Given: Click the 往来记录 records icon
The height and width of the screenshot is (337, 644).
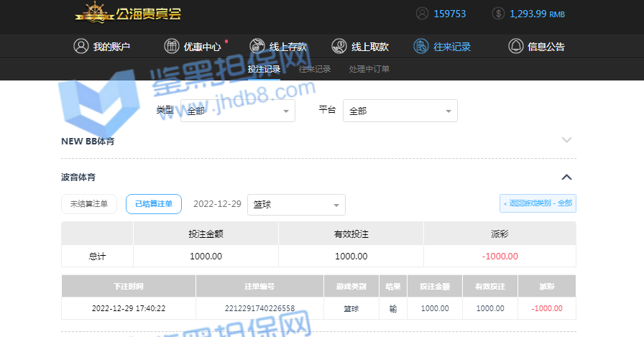Looking at the screenshot, I should pos(420,47).
